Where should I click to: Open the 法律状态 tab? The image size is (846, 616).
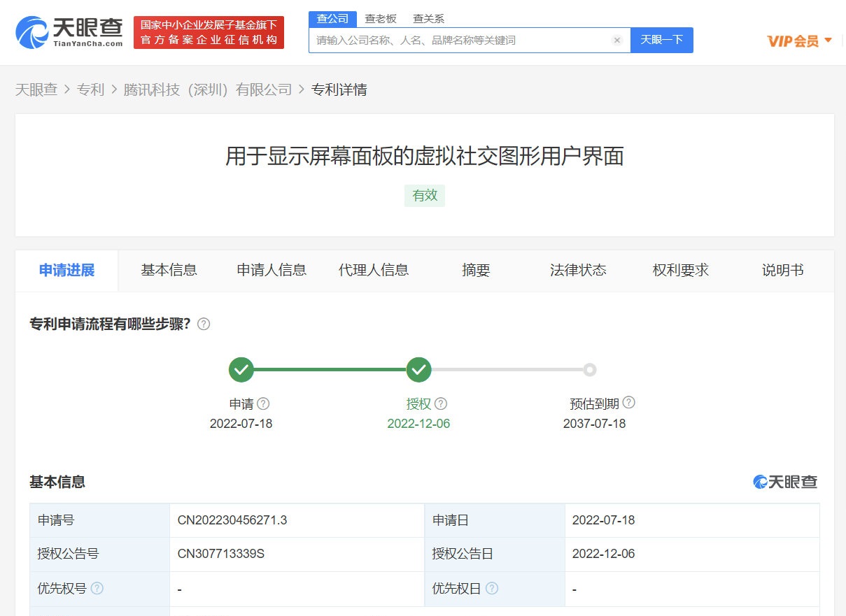(578, 271)
